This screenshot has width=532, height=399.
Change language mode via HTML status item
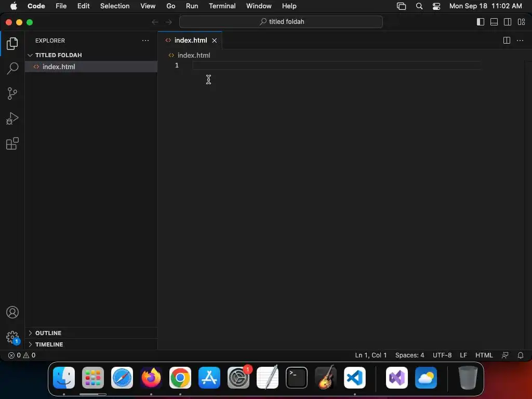tap(484, 355)
